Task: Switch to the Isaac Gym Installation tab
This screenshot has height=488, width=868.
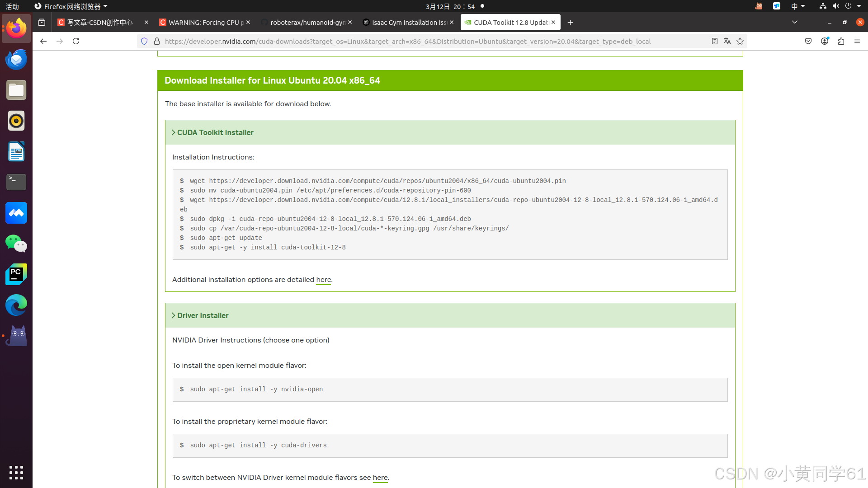Action: 406,22
